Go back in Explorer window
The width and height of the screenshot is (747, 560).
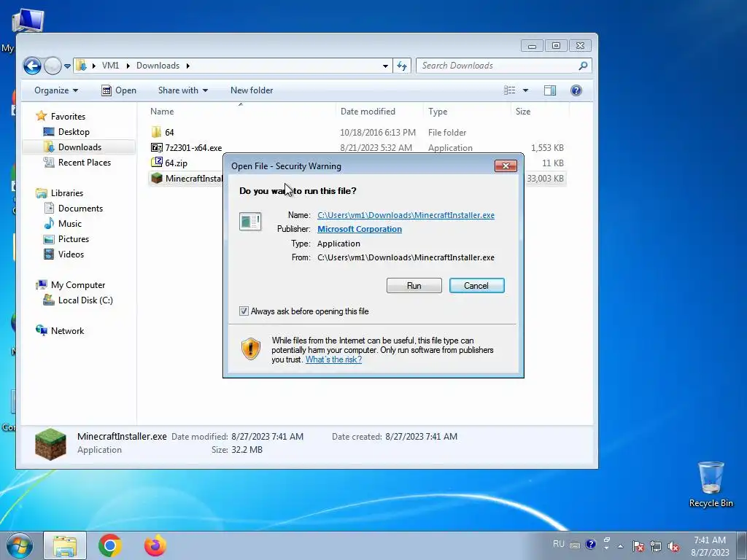(x=32, y=66)
